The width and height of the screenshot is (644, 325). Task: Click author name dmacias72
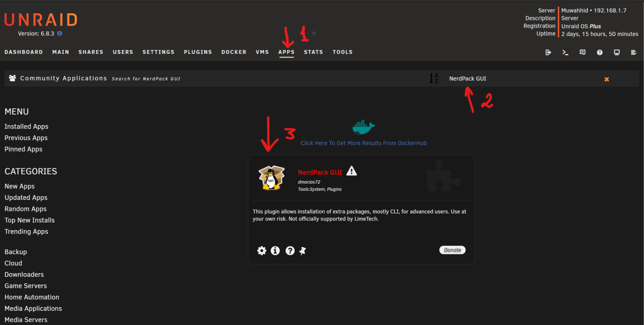309,182
